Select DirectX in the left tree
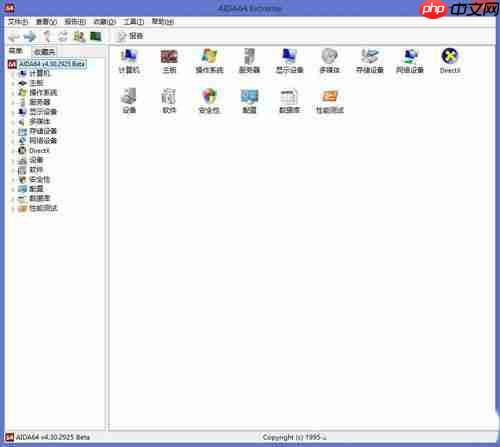Viewport: 500px width, 447px height. point(40,151)
